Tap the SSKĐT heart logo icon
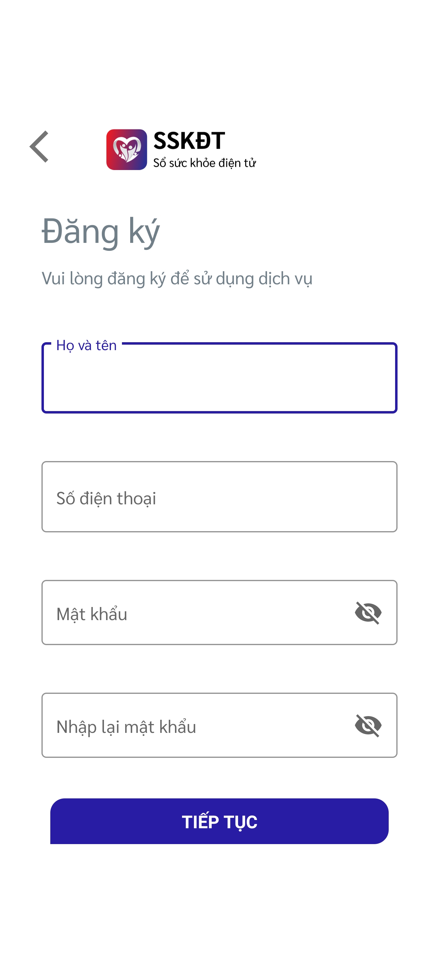This screenshot has width=439, height=980. tap(127, 150)
